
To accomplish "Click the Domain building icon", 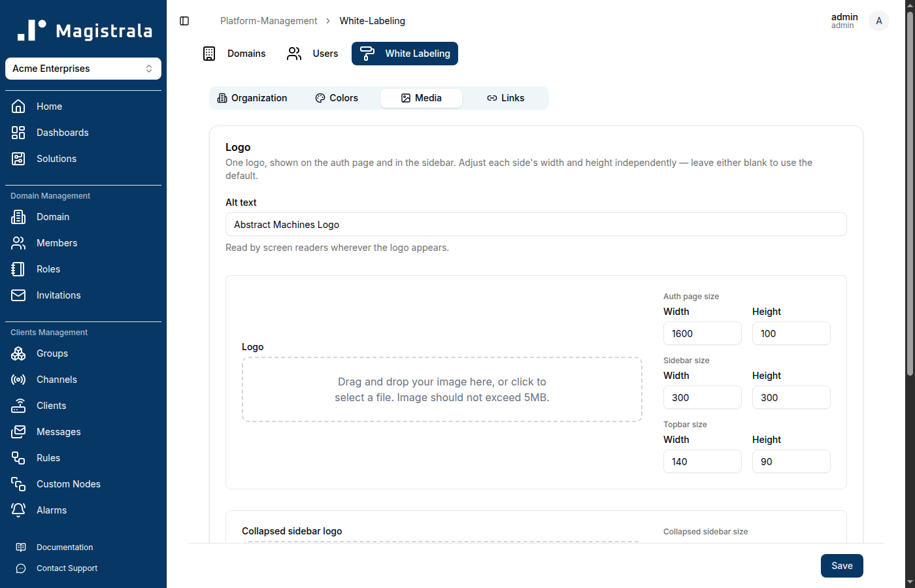I will pyautogui.click(x=18, y=217).
